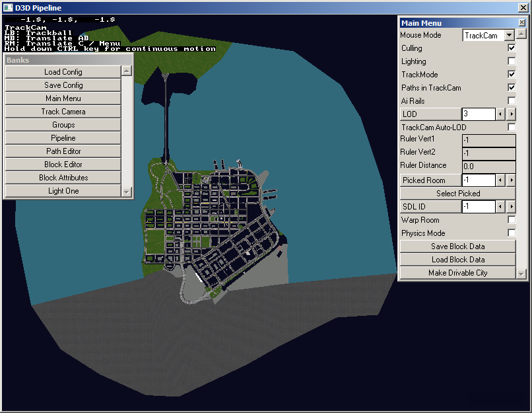This screenshot has height=413, width=532.
Task: Click the LOD value field
Action: point(479,114)
